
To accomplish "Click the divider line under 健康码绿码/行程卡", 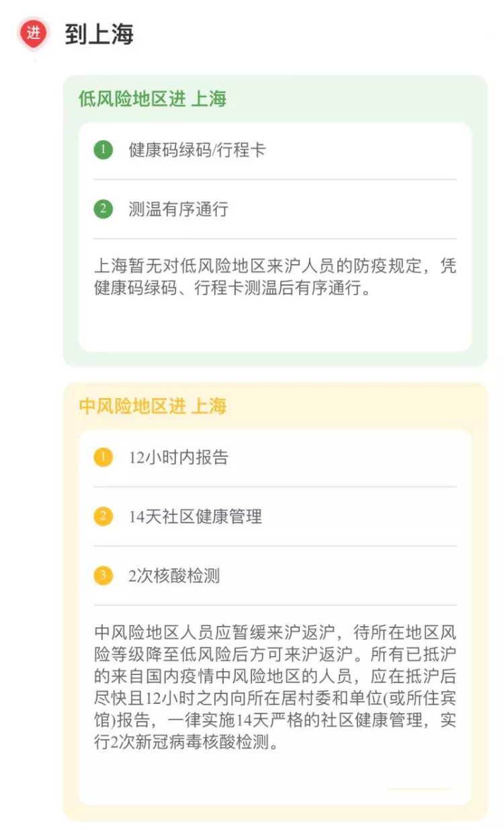I will click(274, 180).
